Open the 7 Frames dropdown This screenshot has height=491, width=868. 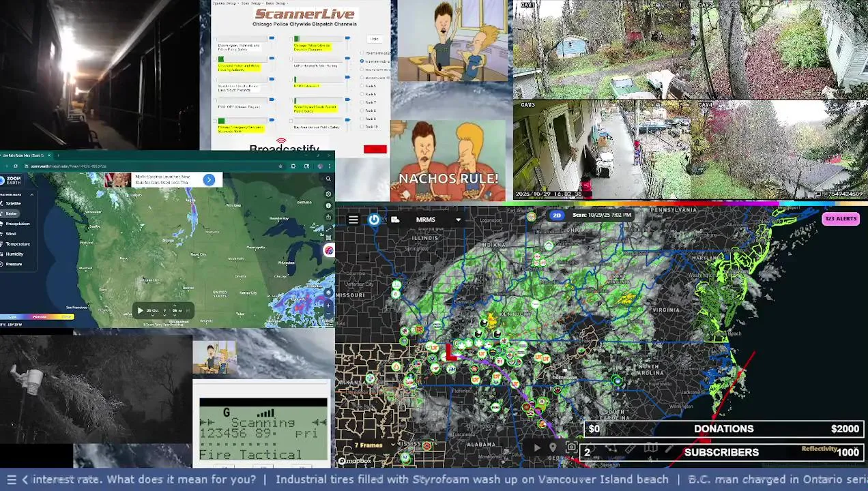pos(374,445)
